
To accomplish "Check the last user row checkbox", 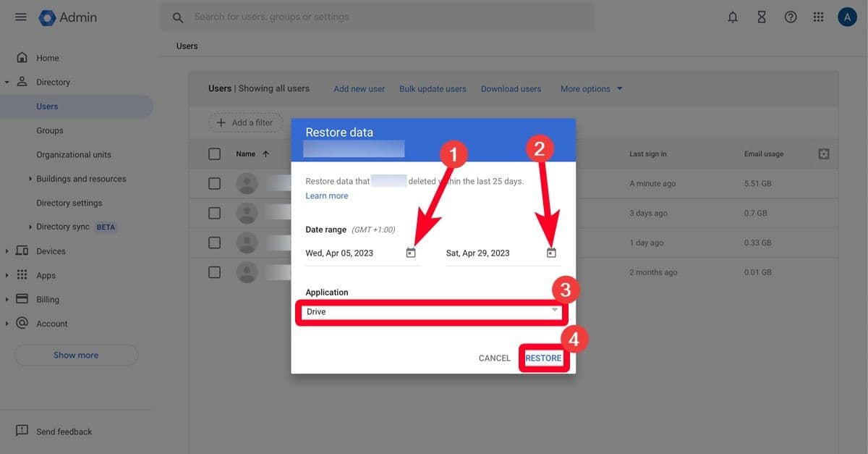I will (214, 272).
